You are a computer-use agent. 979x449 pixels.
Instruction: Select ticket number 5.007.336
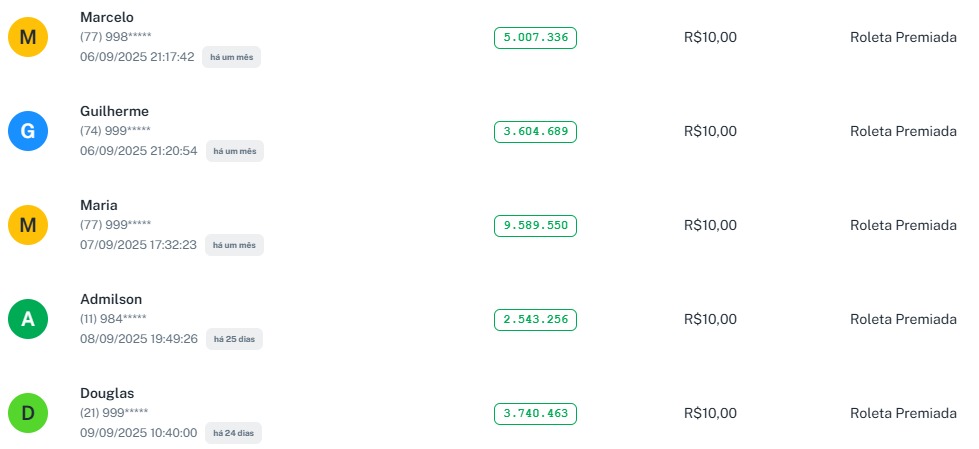(535, 38)
